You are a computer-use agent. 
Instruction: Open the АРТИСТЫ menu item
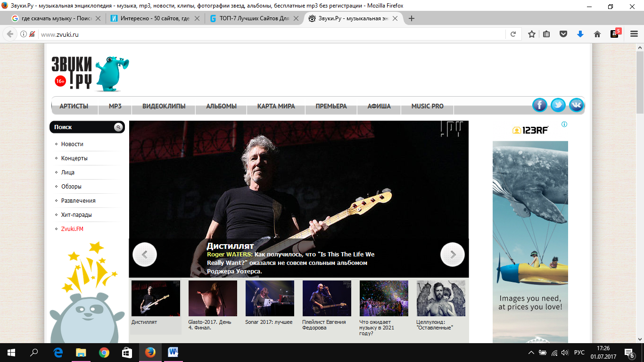tap(74, 107)
